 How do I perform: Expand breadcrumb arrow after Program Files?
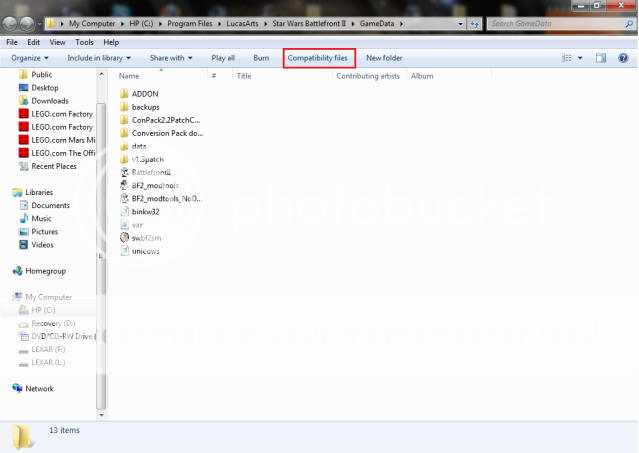[x=219, y=24]
